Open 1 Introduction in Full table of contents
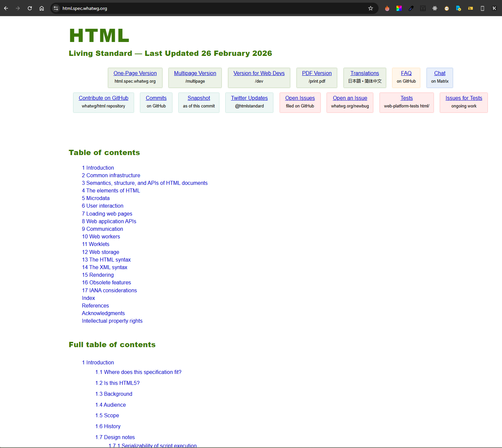 click(x=98, y=362)
